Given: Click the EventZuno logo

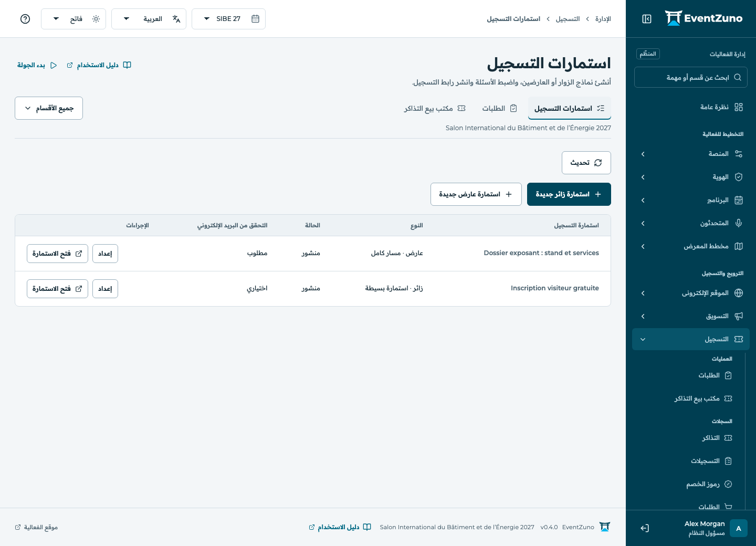Looking at the screenshot, I should [703, 18].
